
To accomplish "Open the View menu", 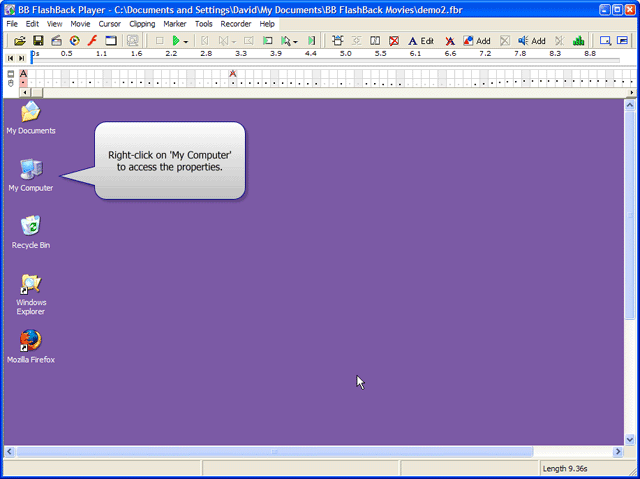I will [x=54, y=24].
